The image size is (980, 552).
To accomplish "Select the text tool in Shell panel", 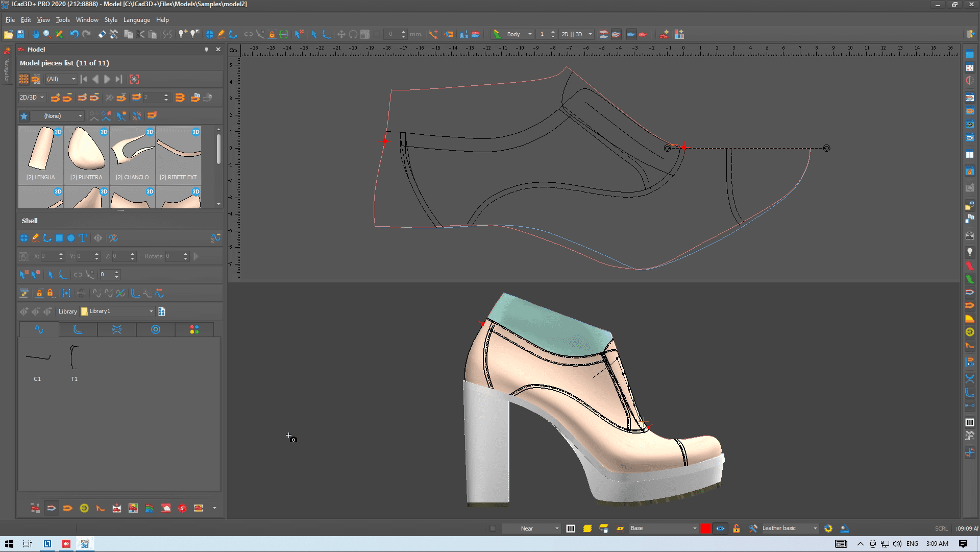I will click(83, 238).
